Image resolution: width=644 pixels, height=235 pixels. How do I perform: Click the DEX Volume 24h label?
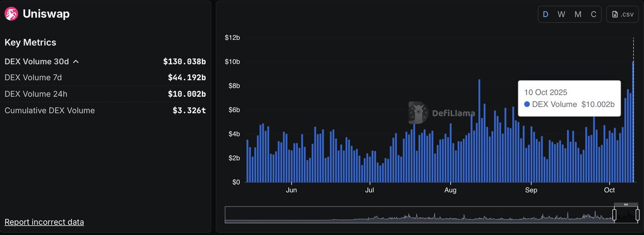pyautogui.click(x=35, y=94)
